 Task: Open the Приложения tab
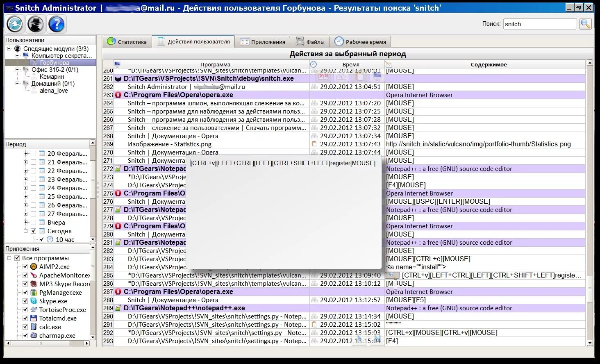(263, 42)
